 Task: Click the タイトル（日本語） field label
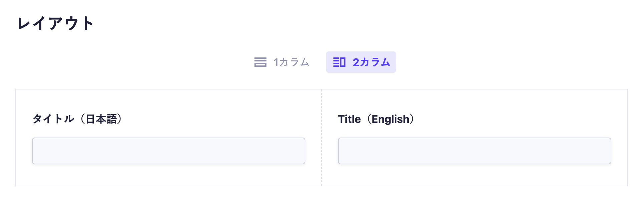pyautogui.click(x=77, y=119)
